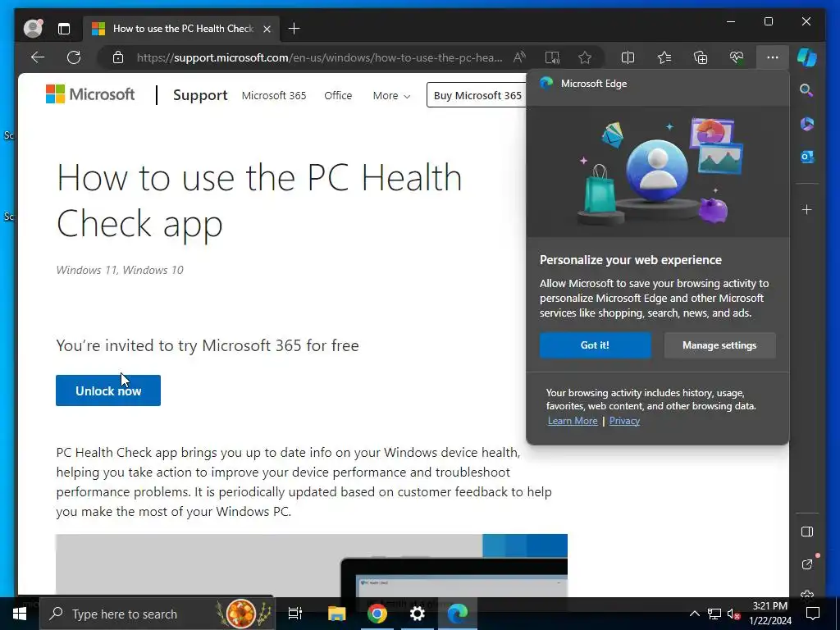
Task: Open Task View on taskbar
Action: 294,614
